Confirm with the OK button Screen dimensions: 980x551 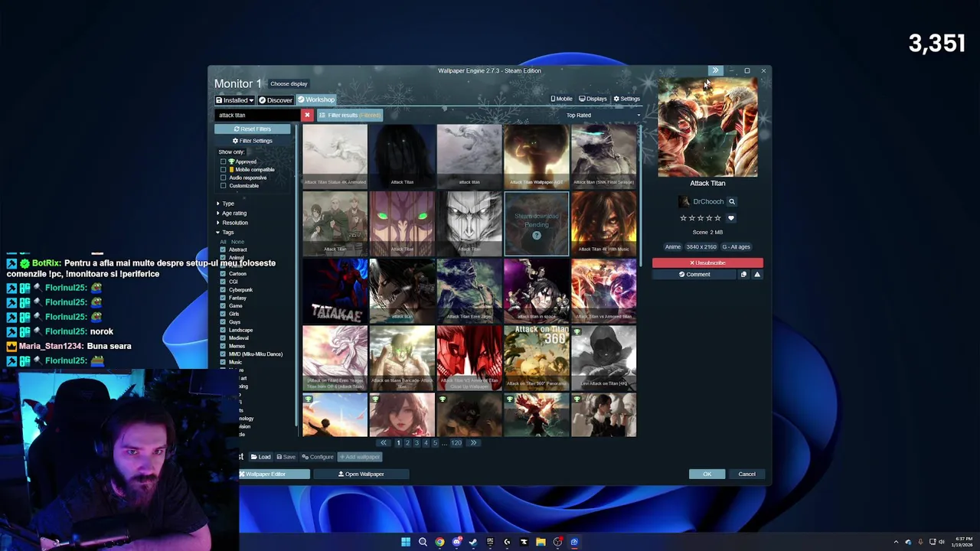click(x=707, y=474)
